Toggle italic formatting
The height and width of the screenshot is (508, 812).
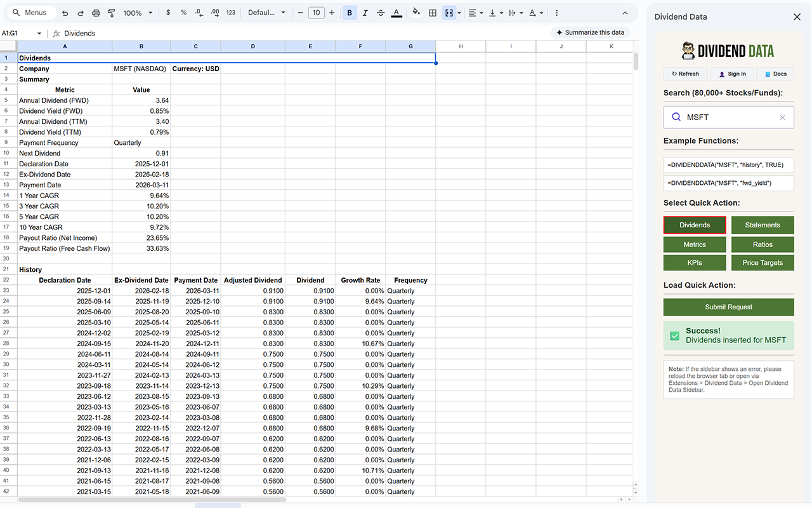tap(365, 13)
